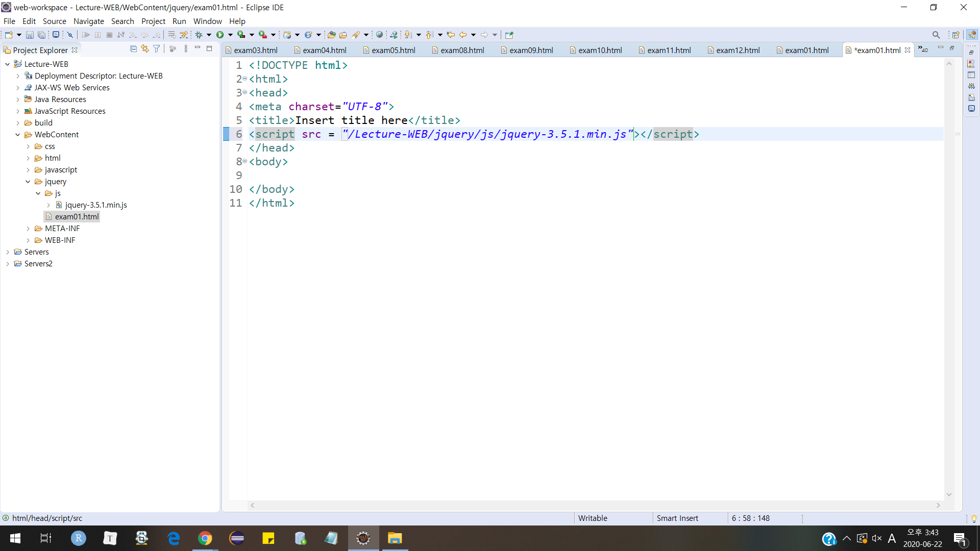
Task: Open the web browser globe icon
Action: 379,35
